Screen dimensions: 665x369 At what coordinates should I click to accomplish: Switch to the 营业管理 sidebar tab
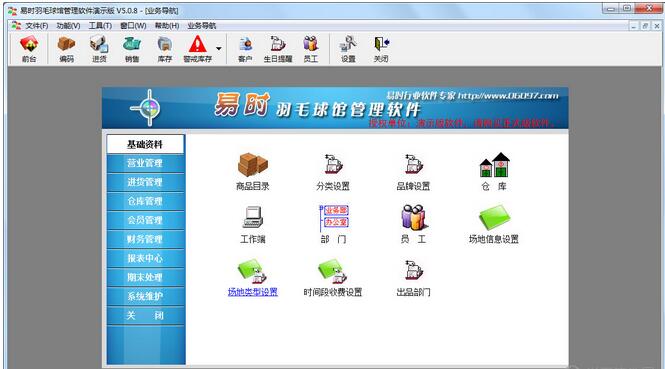coord(145,163)
